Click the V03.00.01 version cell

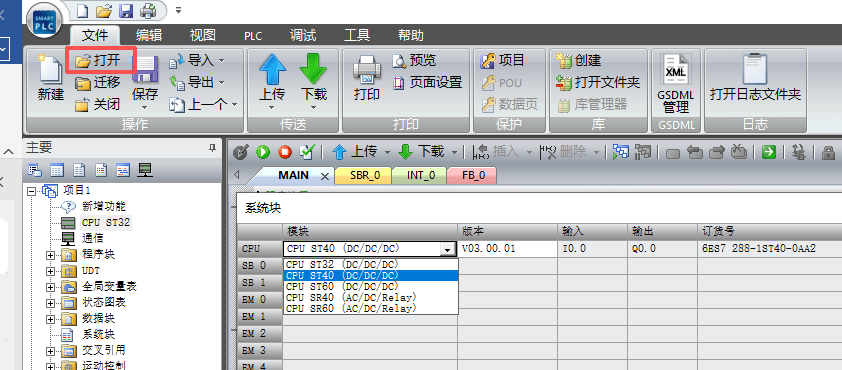(507, 249)
